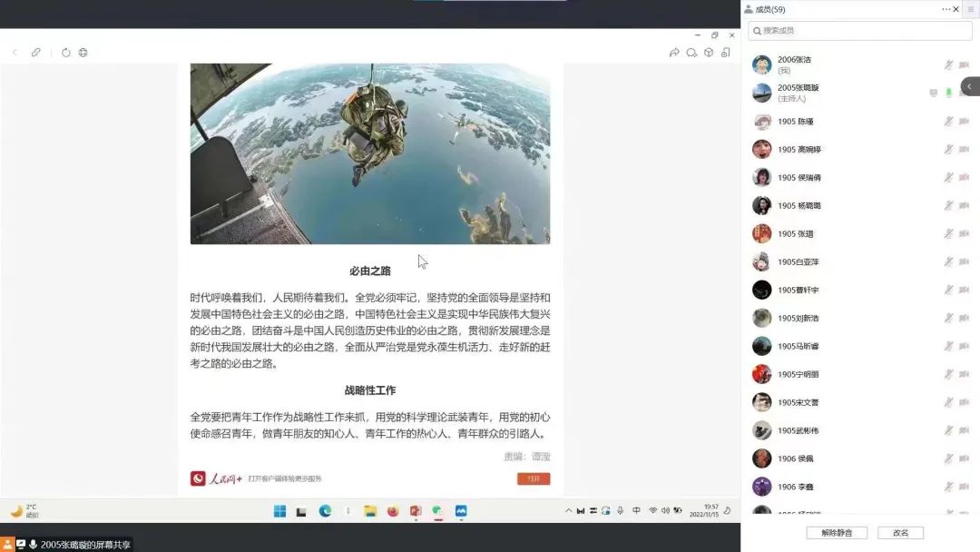Click the copy link icon in toolbar

point(36,53)
